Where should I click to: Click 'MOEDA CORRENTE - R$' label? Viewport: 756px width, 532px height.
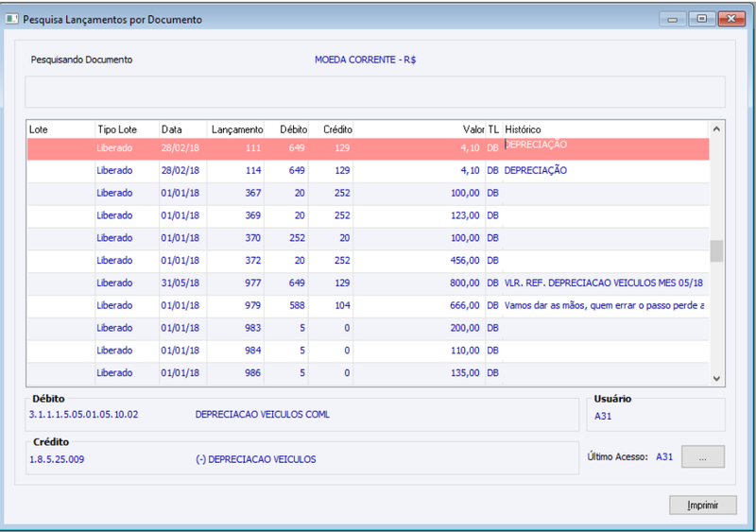pyautogui.click(x=365, y=60)
